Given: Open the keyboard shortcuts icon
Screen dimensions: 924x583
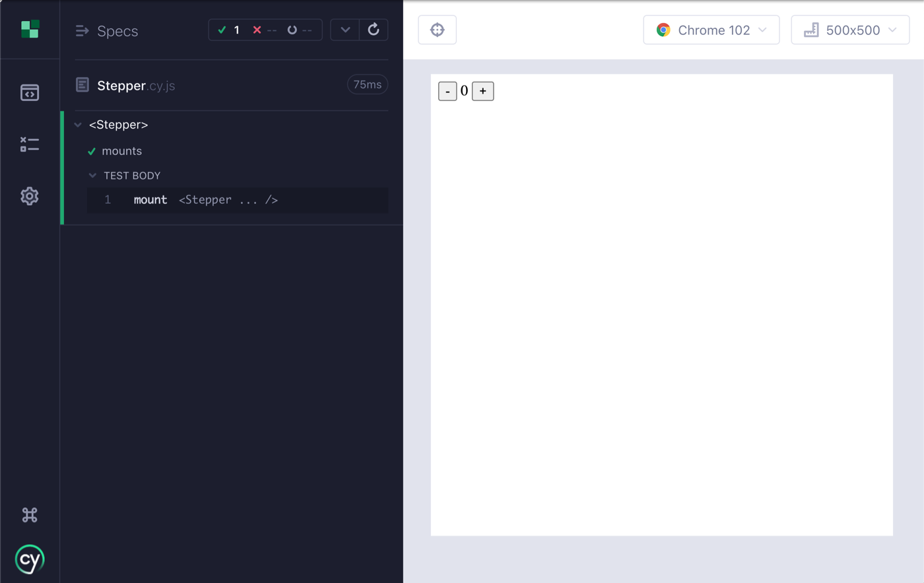Looking at the screenshot, I should (x=30, y=515).
